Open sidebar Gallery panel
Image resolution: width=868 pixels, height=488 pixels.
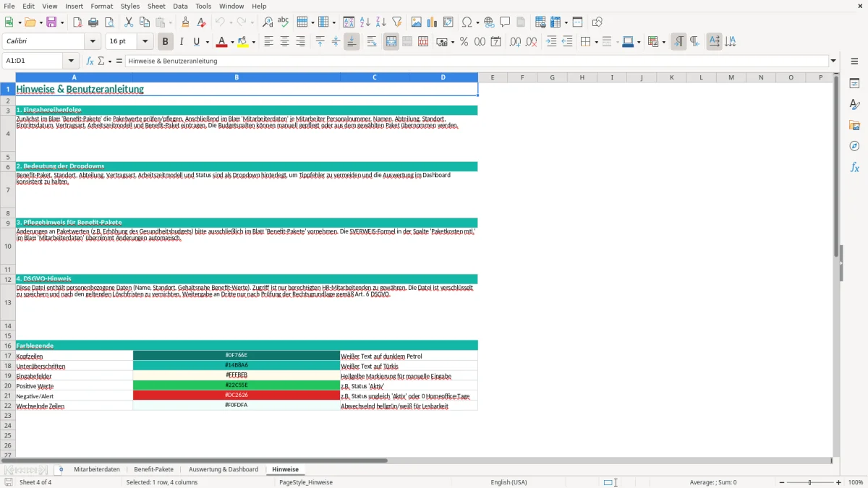pyautogui.click(x=854, y=125)
